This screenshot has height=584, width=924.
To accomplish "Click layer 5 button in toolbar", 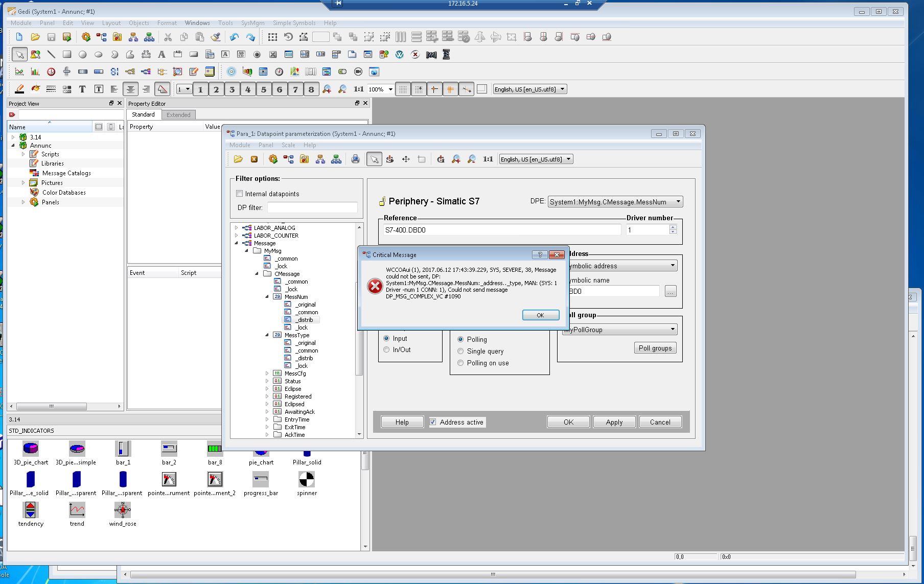I will pyautogui.click(x=264, y=89).
